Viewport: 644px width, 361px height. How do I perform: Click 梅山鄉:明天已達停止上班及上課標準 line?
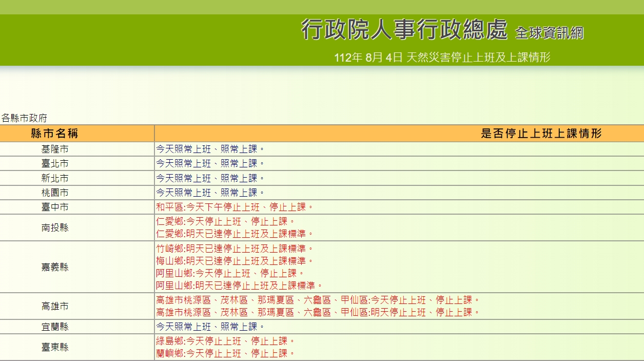[235, 261]
